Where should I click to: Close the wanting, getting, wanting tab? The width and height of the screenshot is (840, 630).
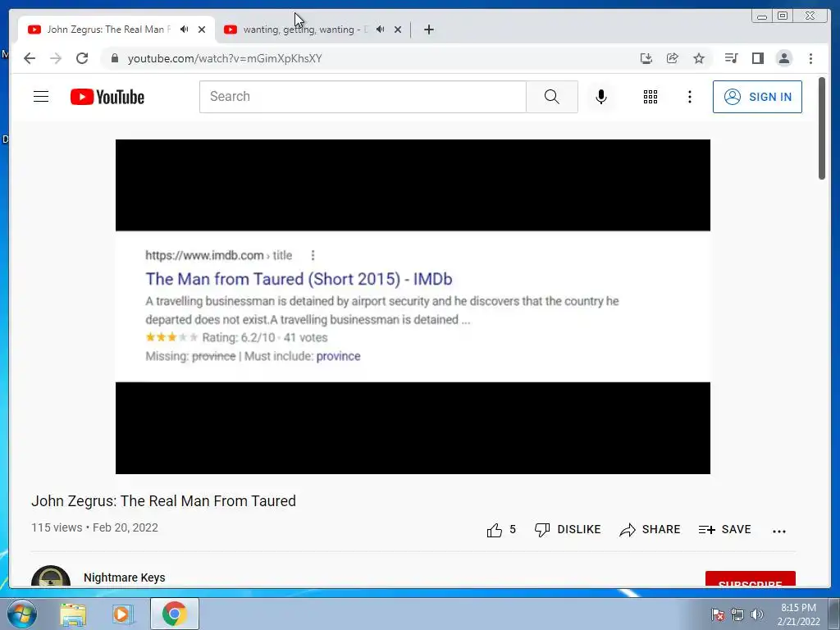click(398, 30)
